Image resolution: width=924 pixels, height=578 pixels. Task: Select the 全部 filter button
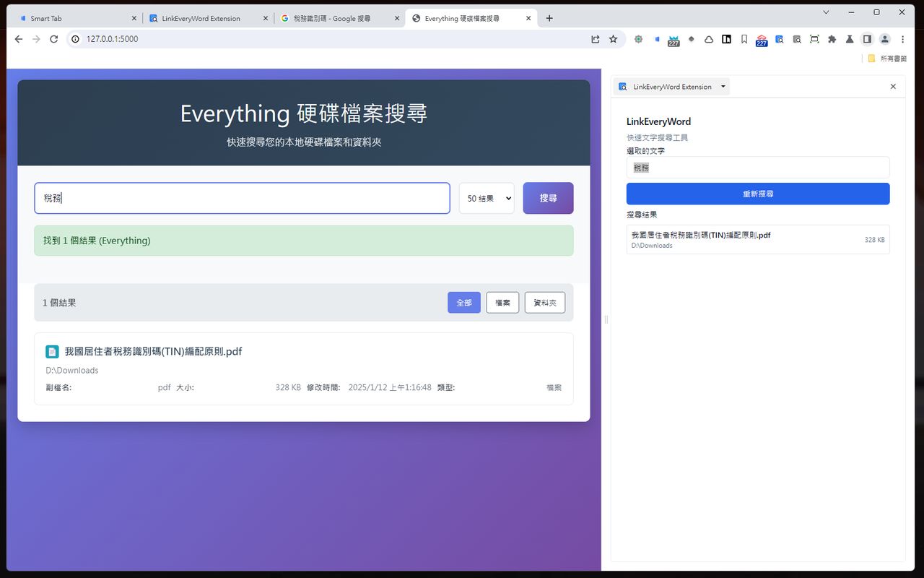coord(464,303)
